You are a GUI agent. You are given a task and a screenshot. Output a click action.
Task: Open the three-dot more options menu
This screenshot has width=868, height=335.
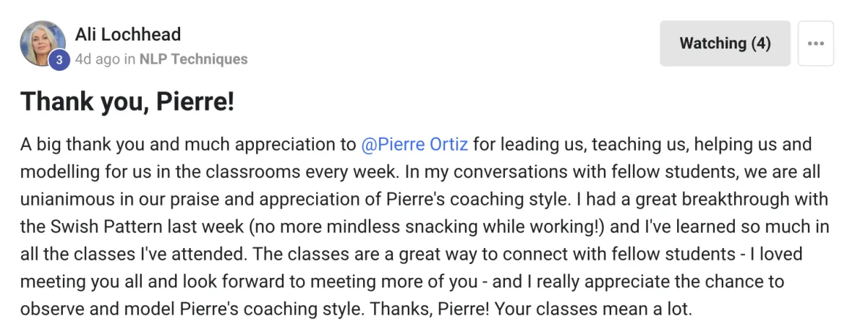click(x=816, y=43)
